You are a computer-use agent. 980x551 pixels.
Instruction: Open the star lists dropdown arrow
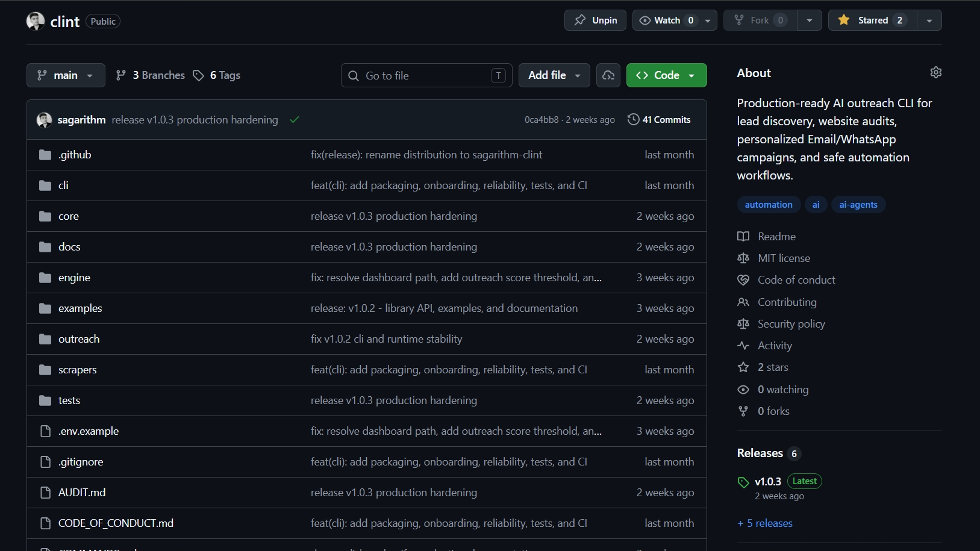929,20
